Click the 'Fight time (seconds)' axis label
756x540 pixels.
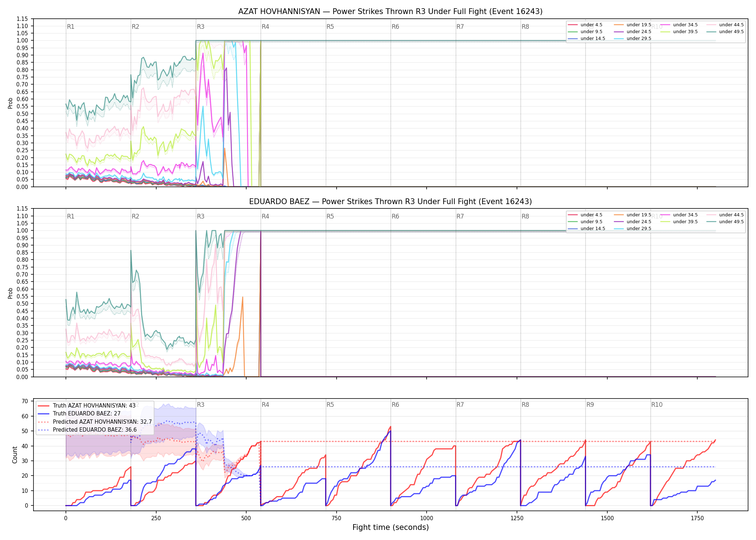(391, 527)
